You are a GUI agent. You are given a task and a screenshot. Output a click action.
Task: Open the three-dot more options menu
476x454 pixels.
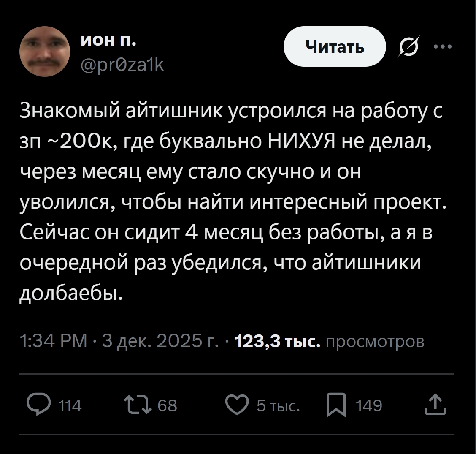point(442,46)
